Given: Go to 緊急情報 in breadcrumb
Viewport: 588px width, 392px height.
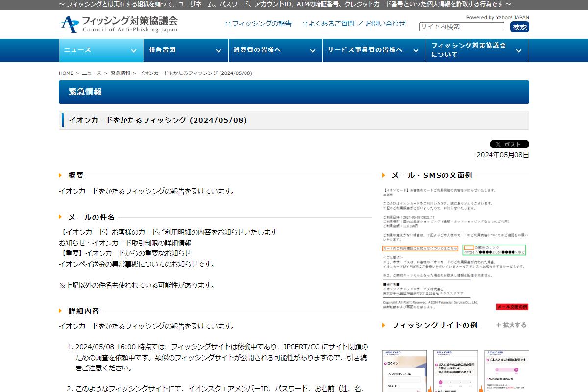Looking at the screenshot, I should 121,73.
